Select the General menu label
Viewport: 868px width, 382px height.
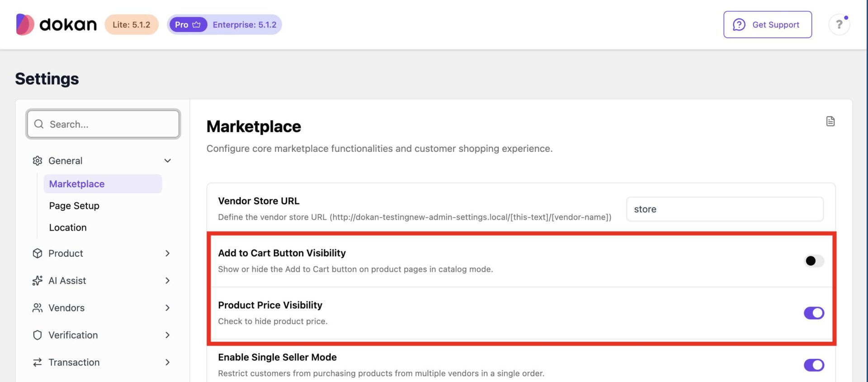[x=66, y=161]
